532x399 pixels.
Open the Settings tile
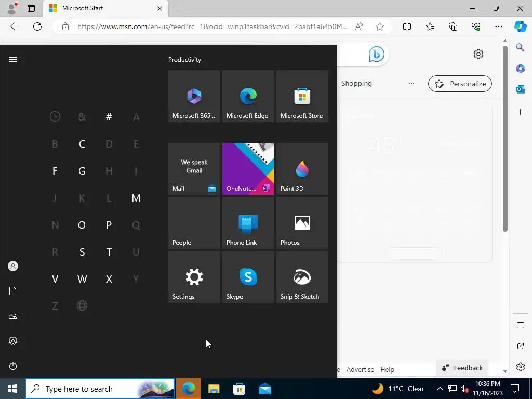pos(194,277)
